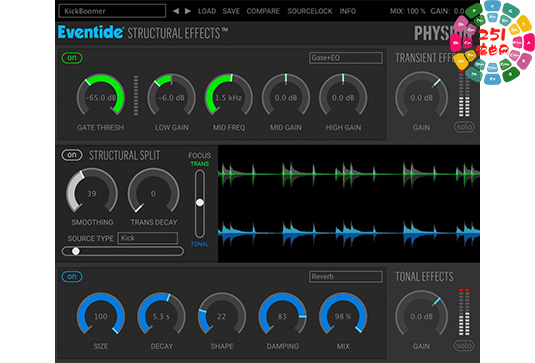
Task: Click the LOAD preset button
Action: [207, 11]
